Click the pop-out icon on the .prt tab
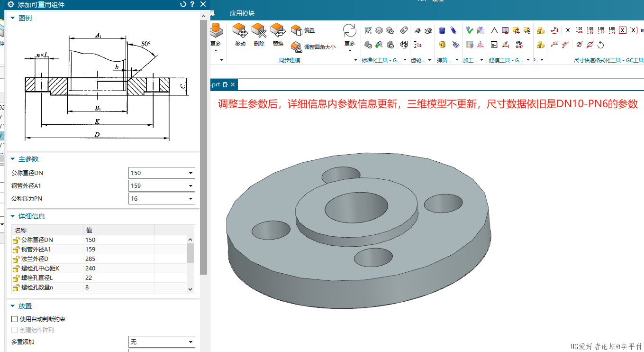 click(x=226, y=84)
